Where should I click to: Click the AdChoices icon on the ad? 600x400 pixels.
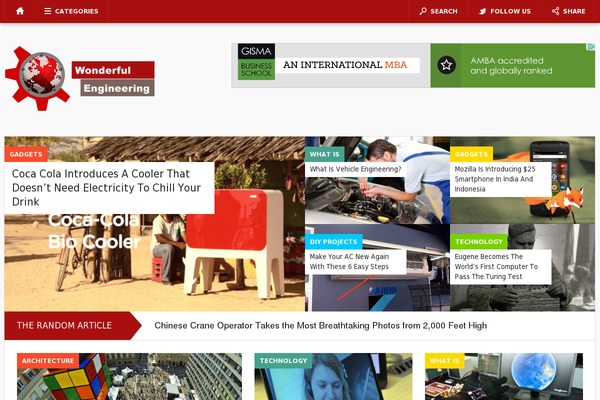[x=591, y=47]
